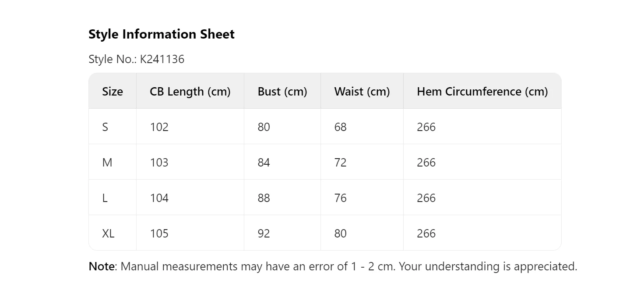This screenshot has width=644, height=294.
Task: Click the bust value 92
Action: click(x=264, y=234)
